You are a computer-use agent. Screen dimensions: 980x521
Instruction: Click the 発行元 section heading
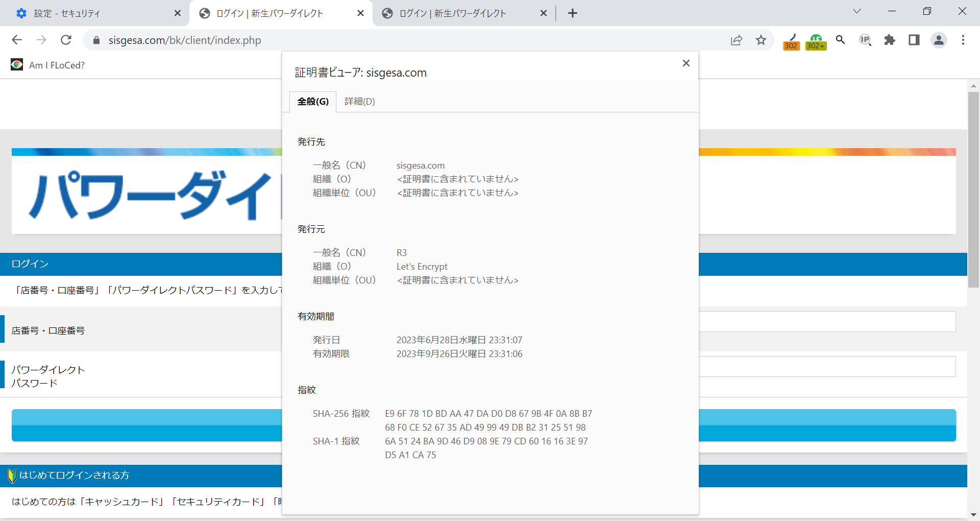point(311,229)
